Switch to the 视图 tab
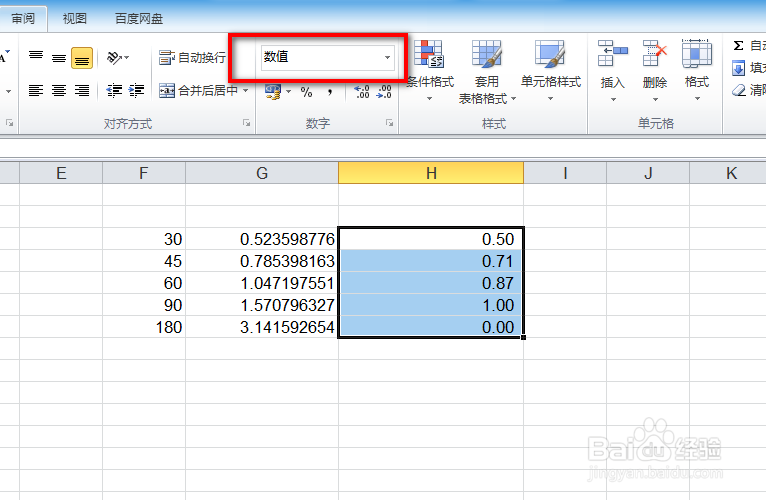This screenshot has height=500, width=766. [75, 19]
